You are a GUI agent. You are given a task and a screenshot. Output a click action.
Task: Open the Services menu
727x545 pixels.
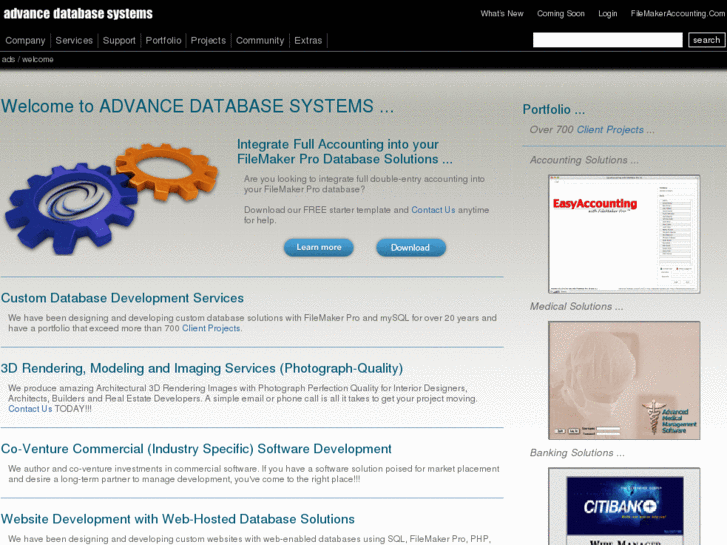[74, 40]
